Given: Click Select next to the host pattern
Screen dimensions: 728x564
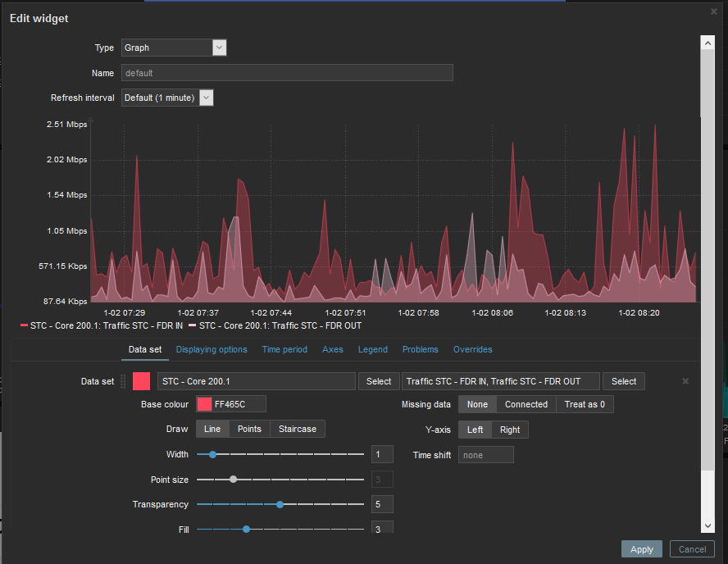Looking at the screenshot, I should 379,381.
